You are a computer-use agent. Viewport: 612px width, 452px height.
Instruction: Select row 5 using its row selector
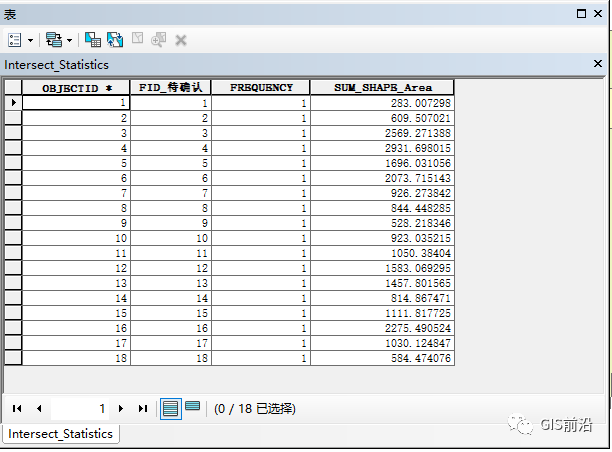click(x=13, y=163)
